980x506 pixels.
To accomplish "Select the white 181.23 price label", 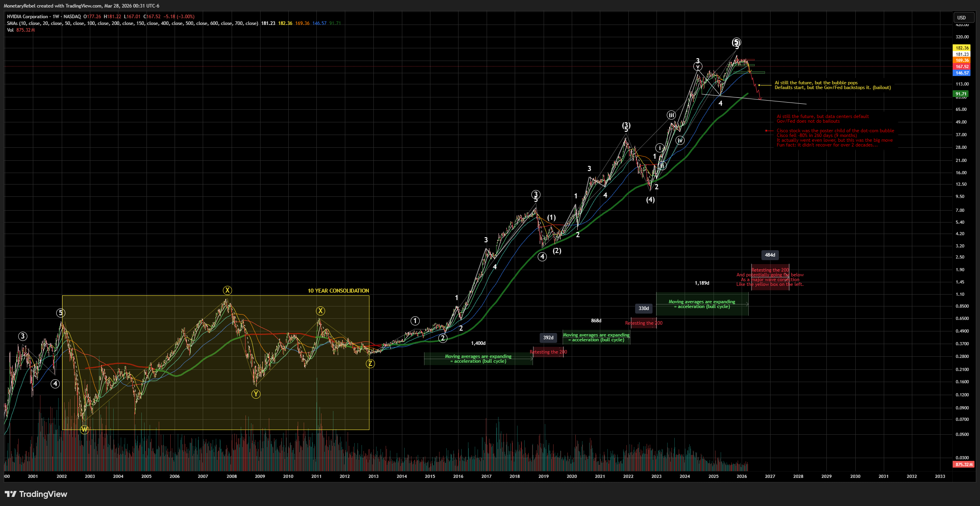I will click(962, 54).
